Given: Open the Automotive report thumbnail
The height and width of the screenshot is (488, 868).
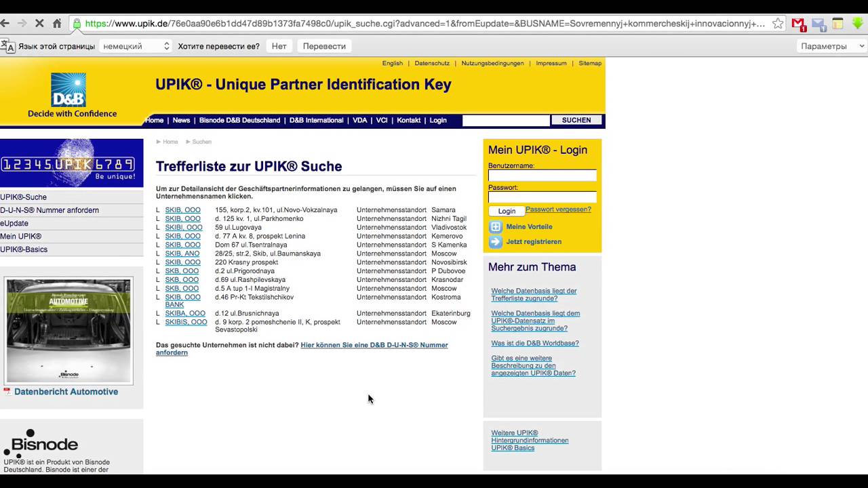Looking at the screenshot, I should (x=68, y=330).
